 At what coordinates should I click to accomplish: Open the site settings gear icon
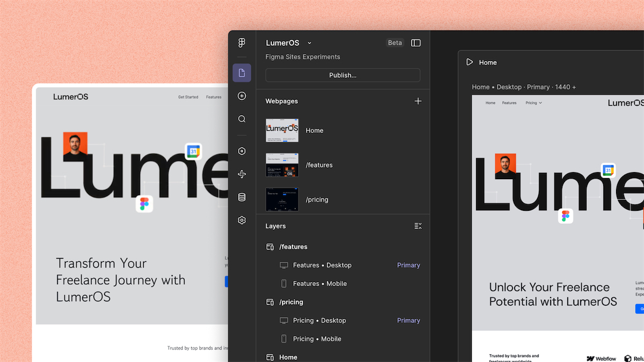click(242, 220)
